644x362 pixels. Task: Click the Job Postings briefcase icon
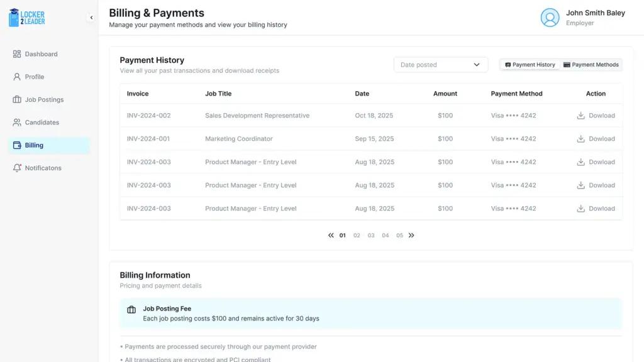(17, 99)
